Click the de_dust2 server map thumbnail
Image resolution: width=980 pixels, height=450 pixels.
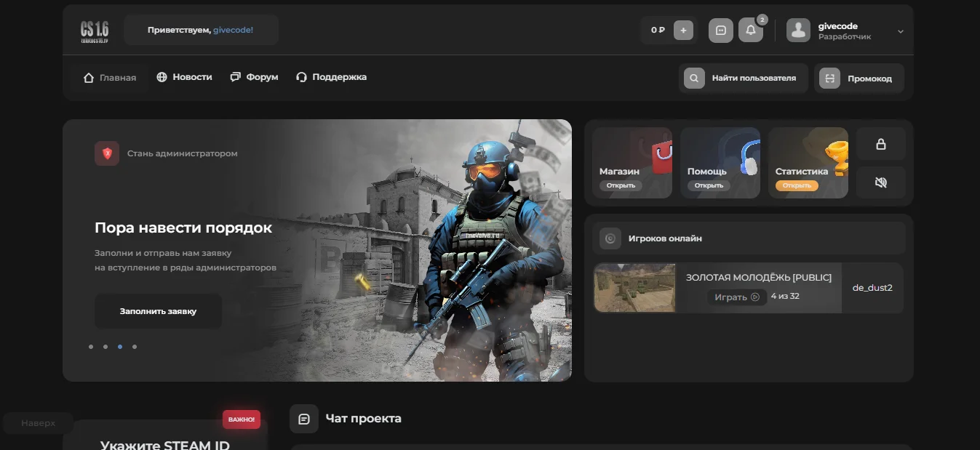tap(634, 288)
